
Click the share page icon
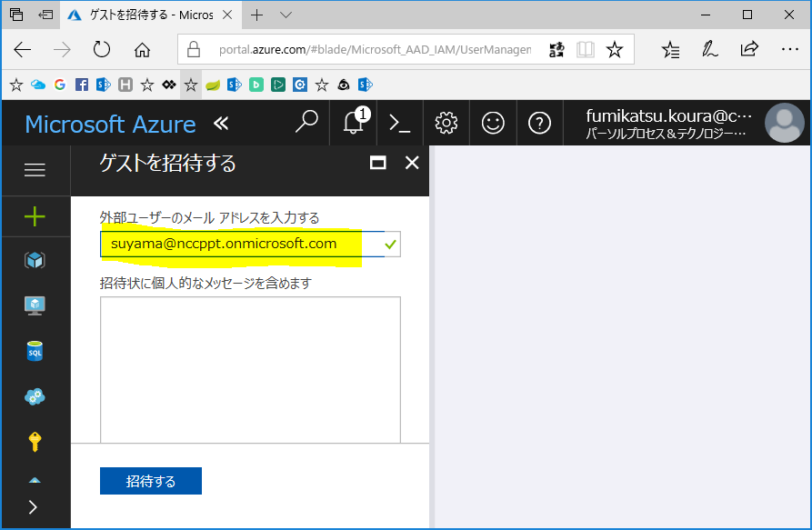[x=749, y=49]
